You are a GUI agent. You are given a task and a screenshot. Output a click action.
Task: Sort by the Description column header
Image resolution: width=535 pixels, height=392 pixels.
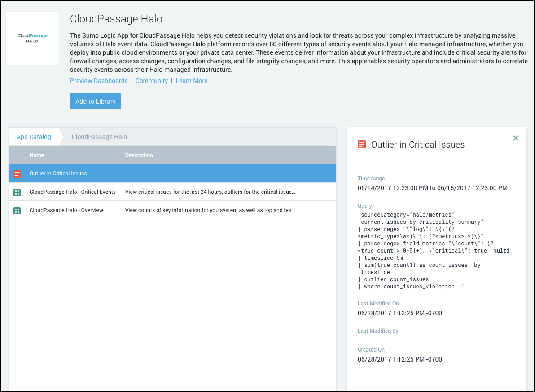click(x=139, y=155)
